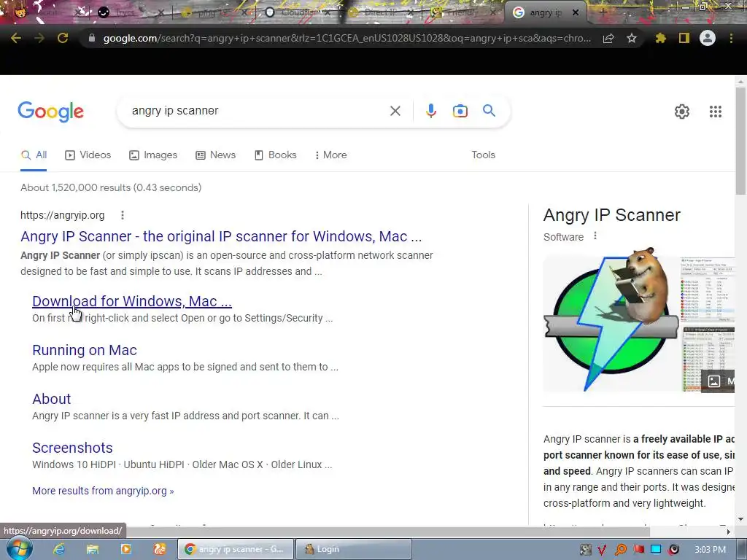Reload the page with the refresh icon
Viewport: 747px width, 560px height.
point(63,38)
